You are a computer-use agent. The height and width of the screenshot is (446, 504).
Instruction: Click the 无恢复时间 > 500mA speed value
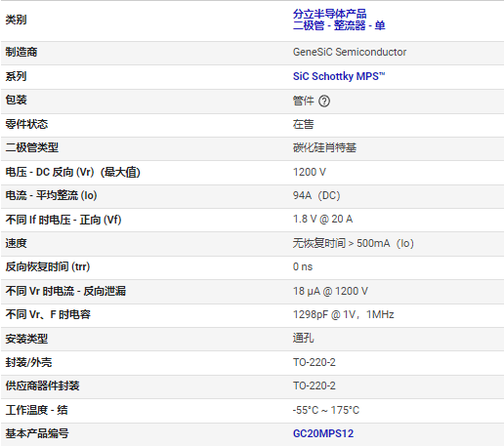353,243
